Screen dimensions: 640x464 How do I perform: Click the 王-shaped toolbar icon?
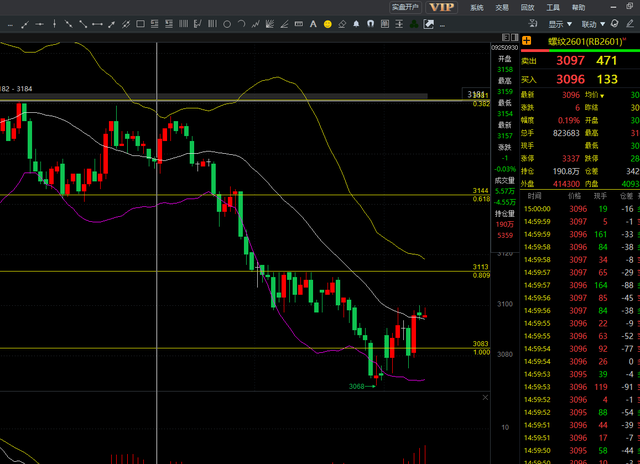tap(399, 24)
